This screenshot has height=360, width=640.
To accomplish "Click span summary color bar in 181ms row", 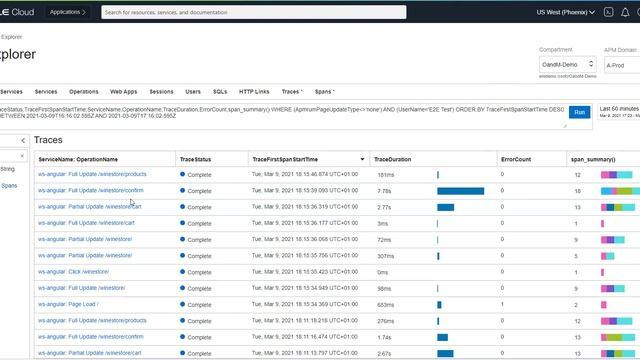I will point(616,175).
